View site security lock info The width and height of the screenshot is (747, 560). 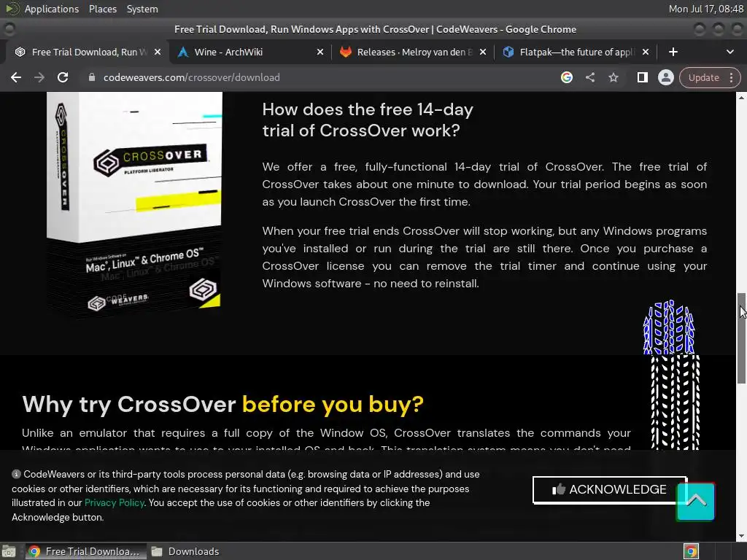coord(91,77)
